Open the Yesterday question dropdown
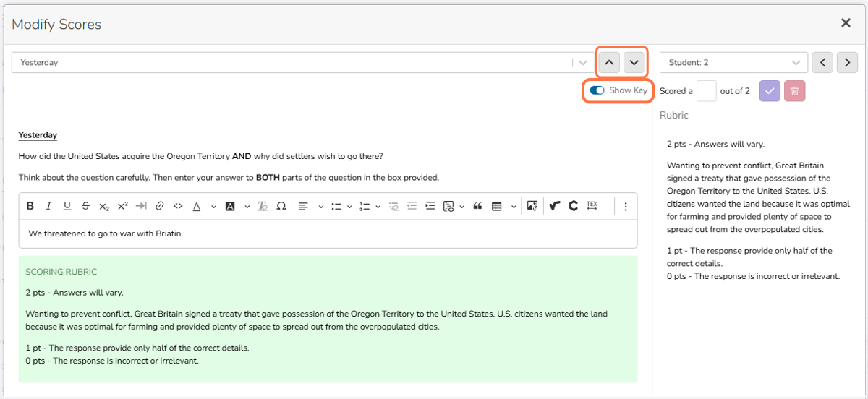 coord(302,62)
